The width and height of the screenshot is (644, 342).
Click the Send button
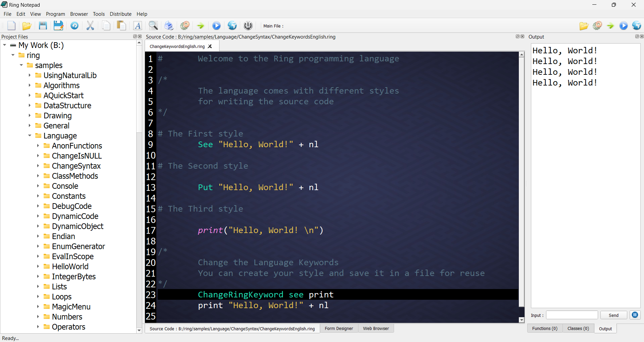pyautogui.click(x=613, y=315)
